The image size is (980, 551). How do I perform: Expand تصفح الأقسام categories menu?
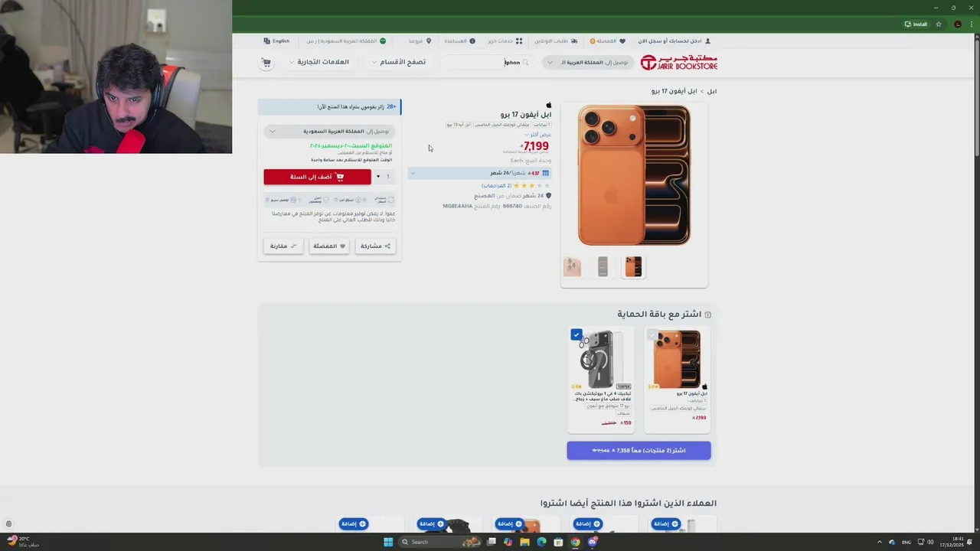(x=399, y=62)
